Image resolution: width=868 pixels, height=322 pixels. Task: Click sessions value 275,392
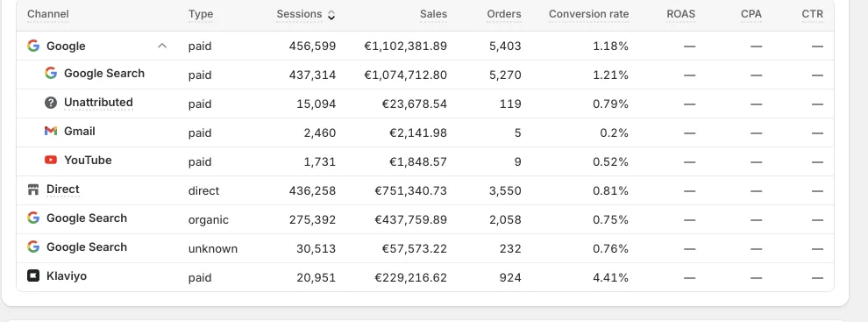point(312,220)
